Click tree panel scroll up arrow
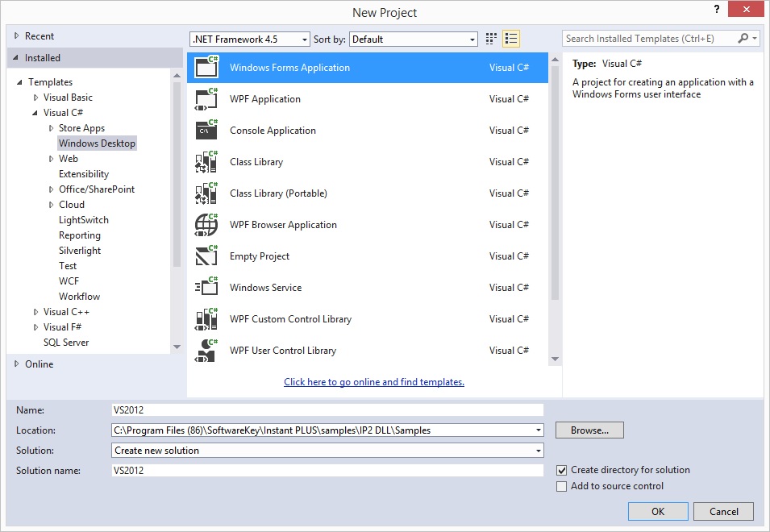This screenshot has height=532, width=770. [177, 76]
